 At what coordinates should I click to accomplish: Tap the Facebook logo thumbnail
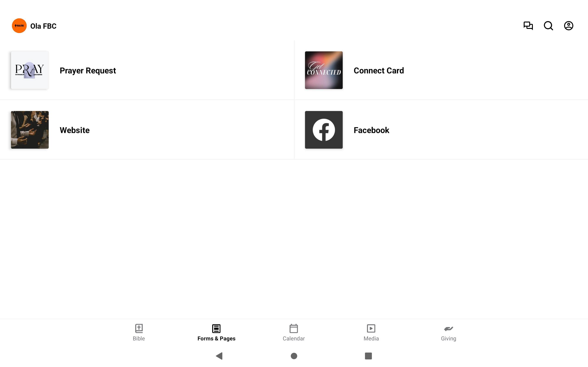pyautogui.click(x=324, y=130)
